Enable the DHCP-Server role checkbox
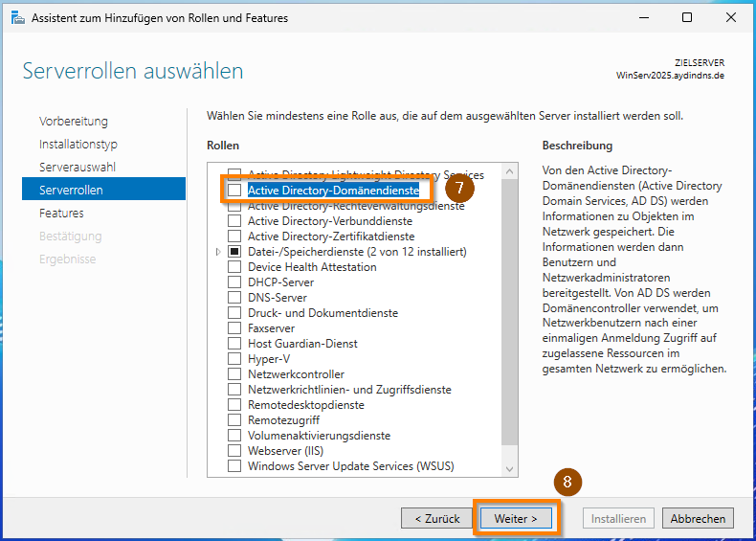The width and height of the screenshot is (756, 541). [x=234, y=282]
